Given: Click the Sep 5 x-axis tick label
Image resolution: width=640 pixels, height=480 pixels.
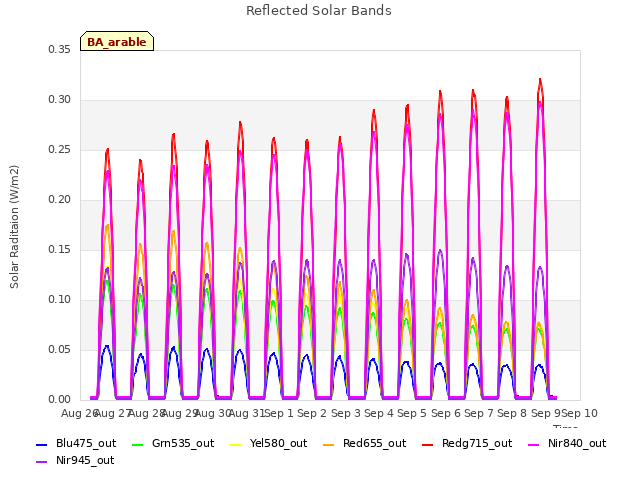Looking at the screenshot, I should (x=412, y=413).
